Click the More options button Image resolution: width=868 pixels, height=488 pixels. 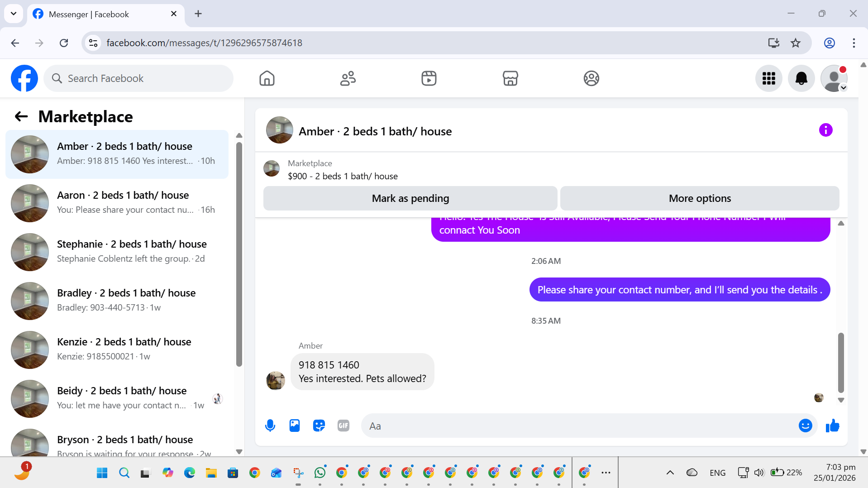tap(700, 198)
